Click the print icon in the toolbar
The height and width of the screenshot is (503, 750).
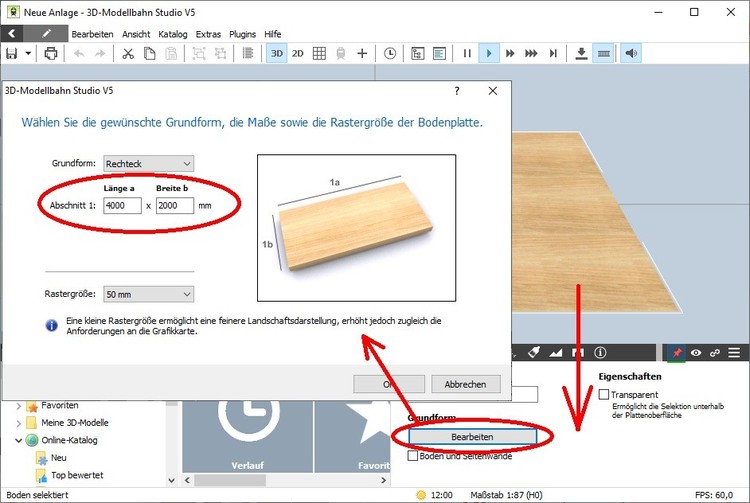[51, 54]
